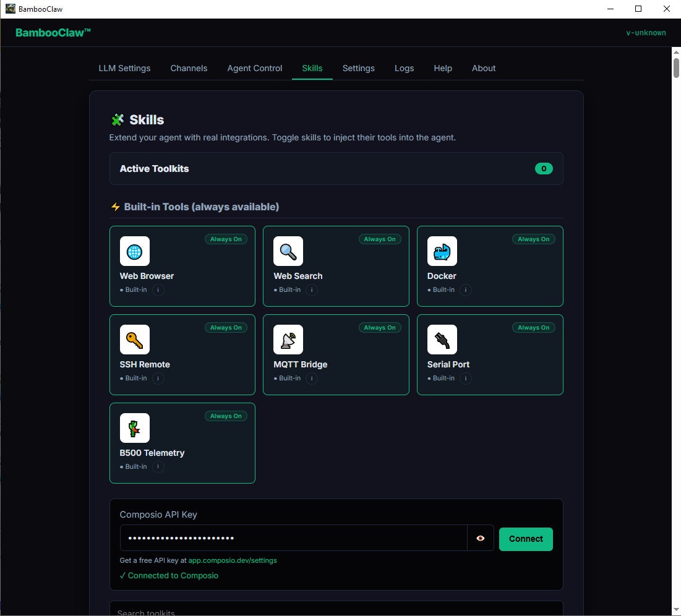This screenshot has height=616, width=681.
Task: Click Always On badge on Serial Port
Action: 533,328
